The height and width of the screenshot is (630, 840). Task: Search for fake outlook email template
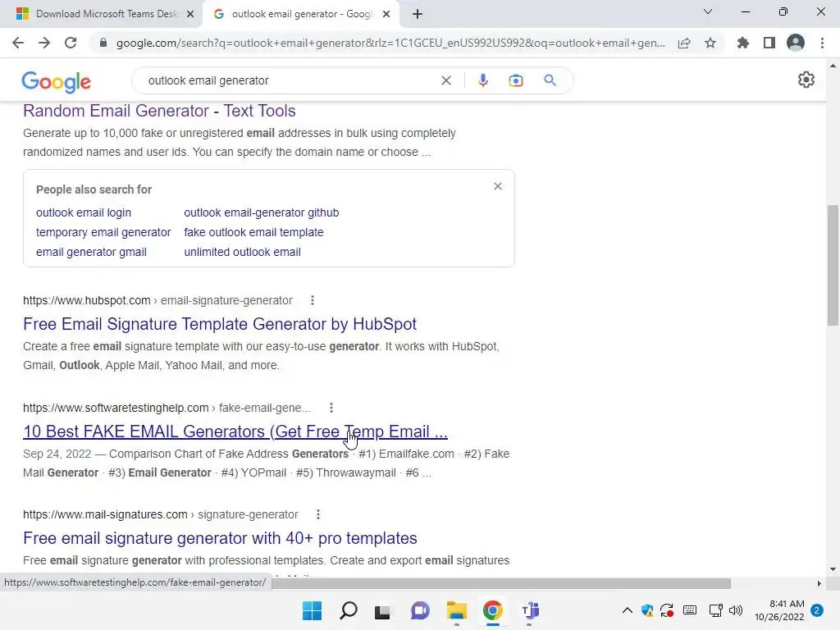pyautogui.click(x=254, y=232)
